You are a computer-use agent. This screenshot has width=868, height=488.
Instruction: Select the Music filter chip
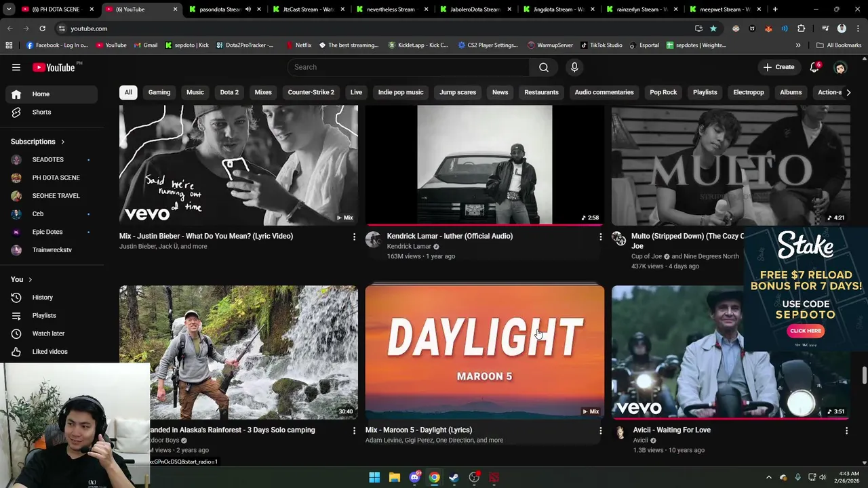(195, 92)
